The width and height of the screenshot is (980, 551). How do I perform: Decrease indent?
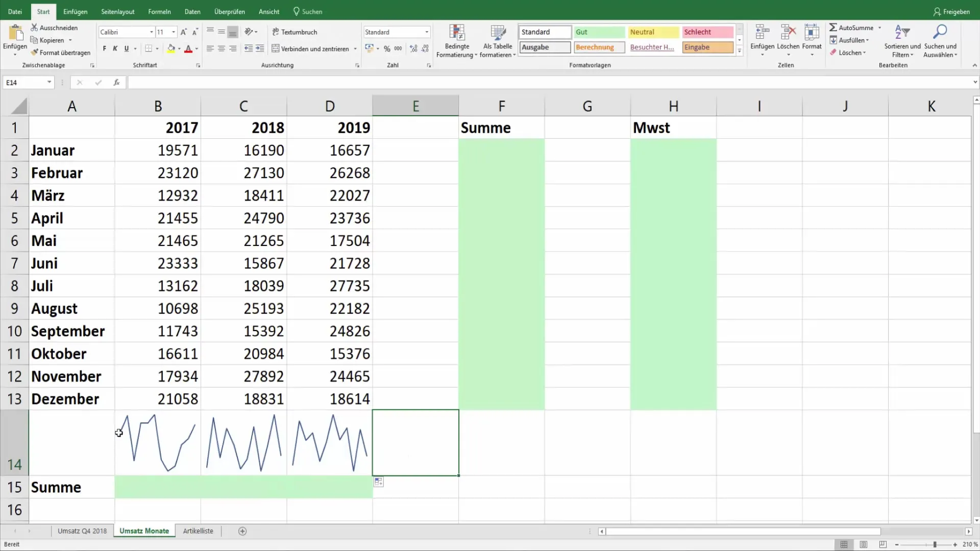click(249, 48)
